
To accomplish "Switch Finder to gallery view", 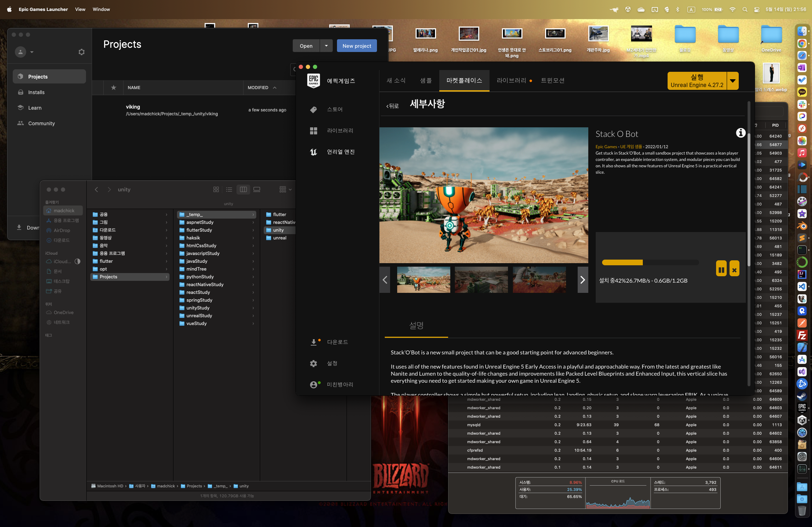I will click(257, 190).
